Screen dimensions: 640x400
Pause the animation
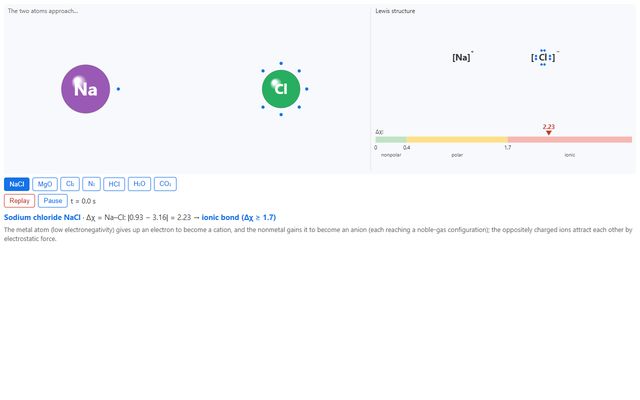[53, 201]
